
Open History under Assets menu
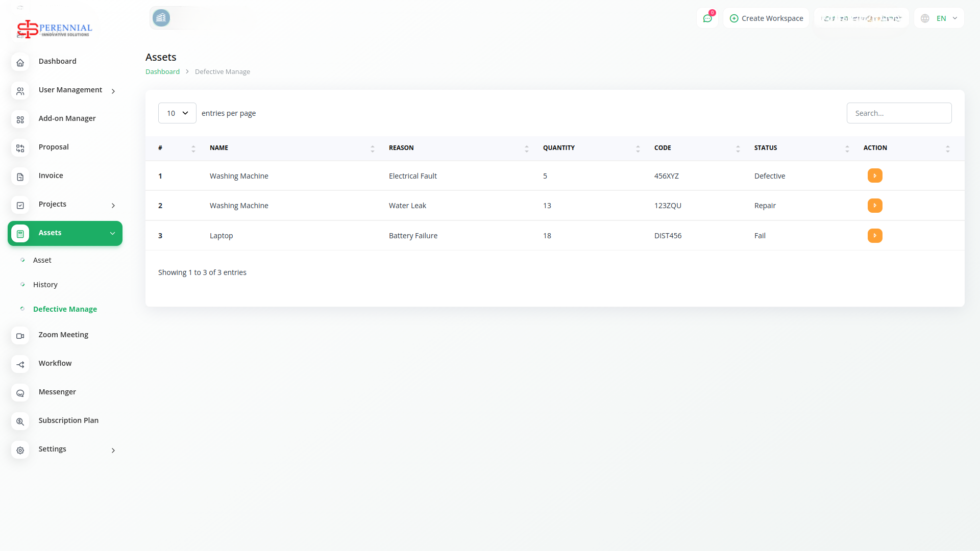[45, 285]
